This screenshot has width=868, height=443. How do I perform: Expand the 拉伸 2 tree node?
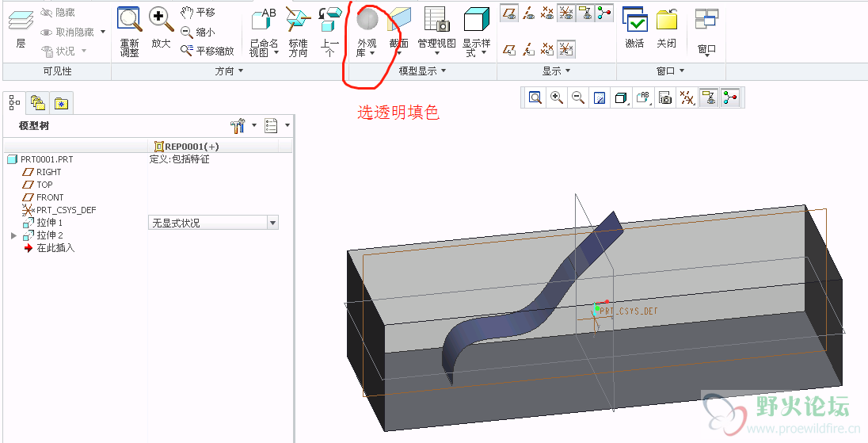click(13, 235)
